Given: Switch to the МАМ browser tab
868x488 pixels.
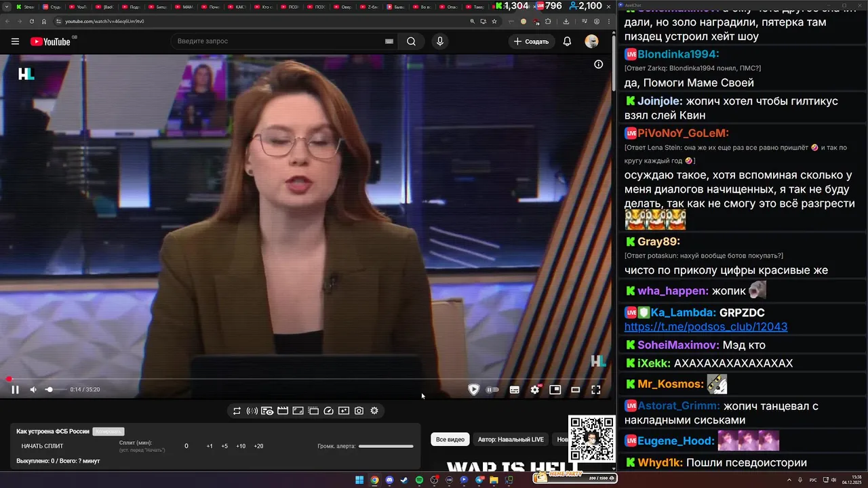Looking at the screenshot, I should (x=184, y=7).
